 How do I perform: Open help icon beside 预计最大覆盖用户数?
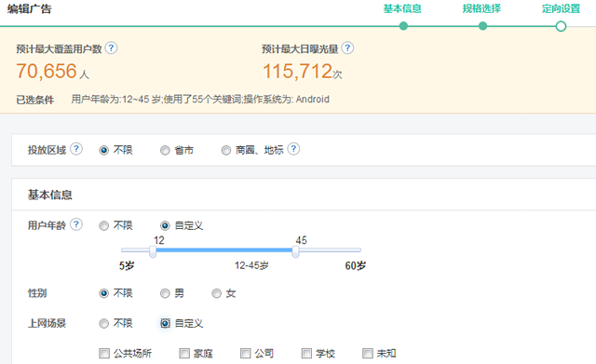111,48
